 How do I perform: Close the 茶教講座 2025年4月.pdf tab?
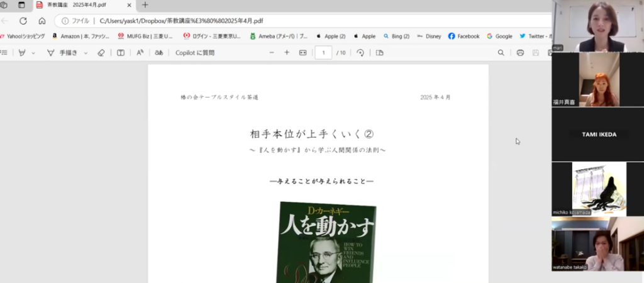pyautogui.click(x=129, y=5)
